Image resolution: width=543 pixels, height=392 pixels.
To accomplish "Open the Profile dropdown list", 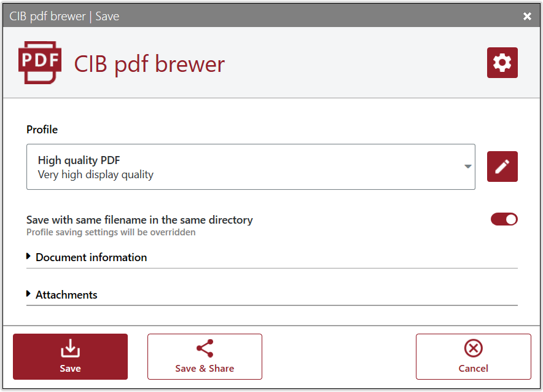I will (251, 167).
